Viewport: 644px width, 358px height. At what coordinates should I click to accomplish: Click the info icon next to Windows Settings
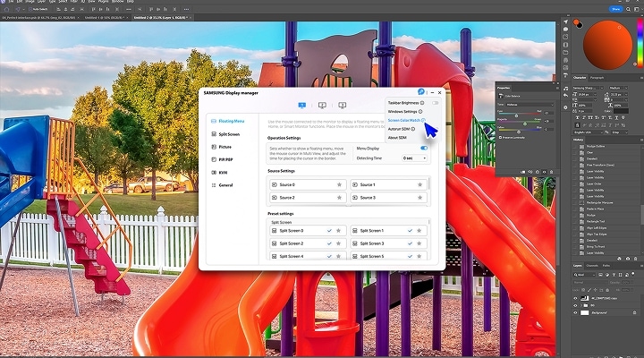(x=420, y=111)
